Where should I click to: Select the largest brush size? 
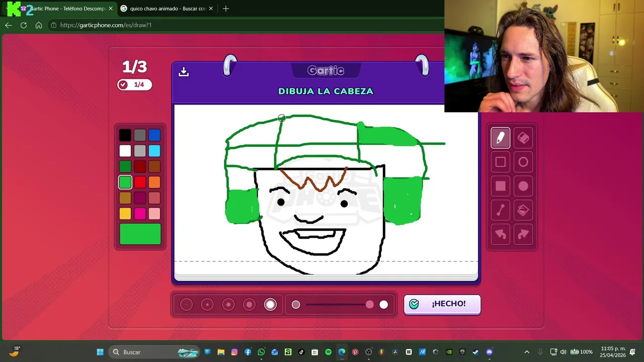click(x=271, y=305)
